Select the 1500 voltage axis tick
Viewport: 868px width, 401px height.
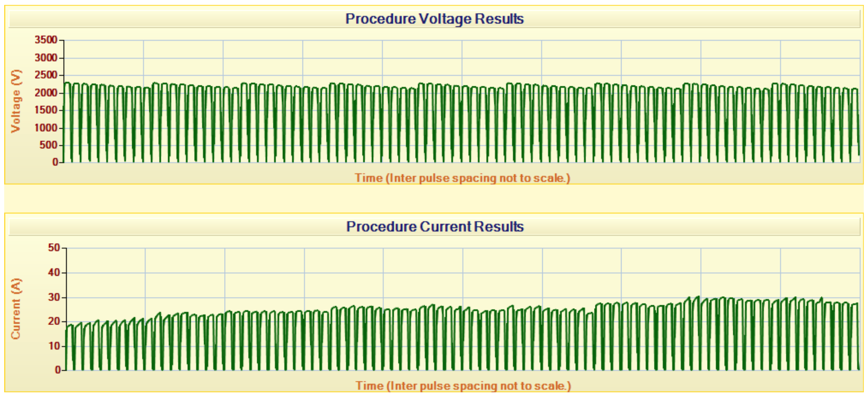click(x=46, y=110)
